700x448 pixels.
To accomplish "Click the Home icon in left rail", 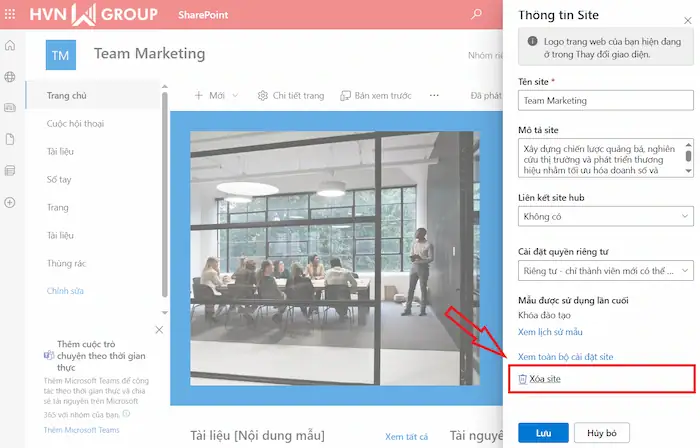I will point(10,46).
